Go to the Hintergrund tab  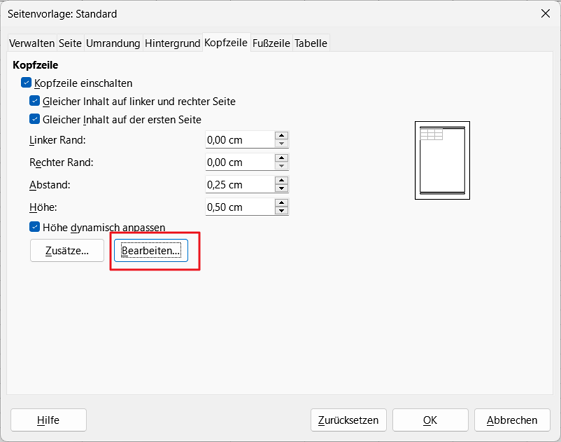tap(172, 43)
